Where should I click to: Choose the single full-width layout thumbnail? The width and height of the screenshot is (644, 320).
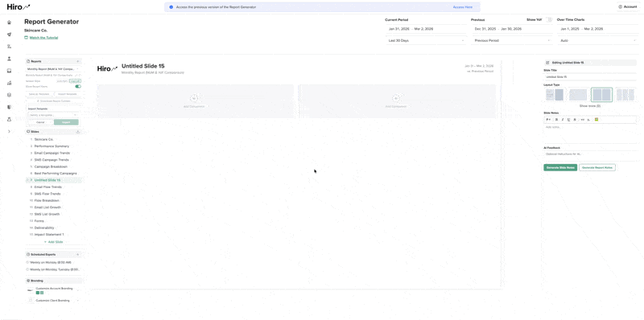578,95
